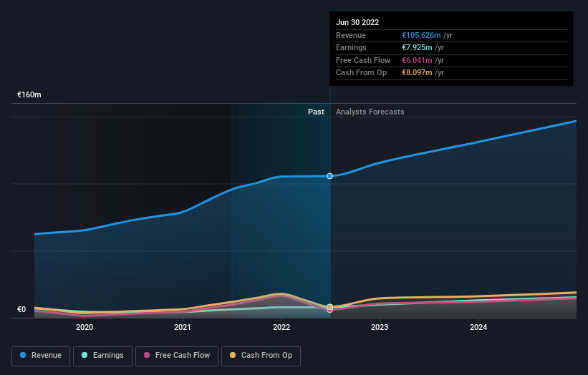
Task: Click the 'Free Cash Flow' row label in tooltip
Action: pos(363,60)
